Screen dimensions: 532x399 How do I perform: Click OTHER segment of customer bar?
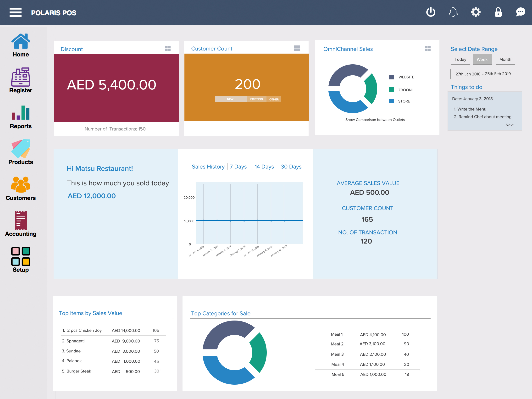click(x=274, y=99)
